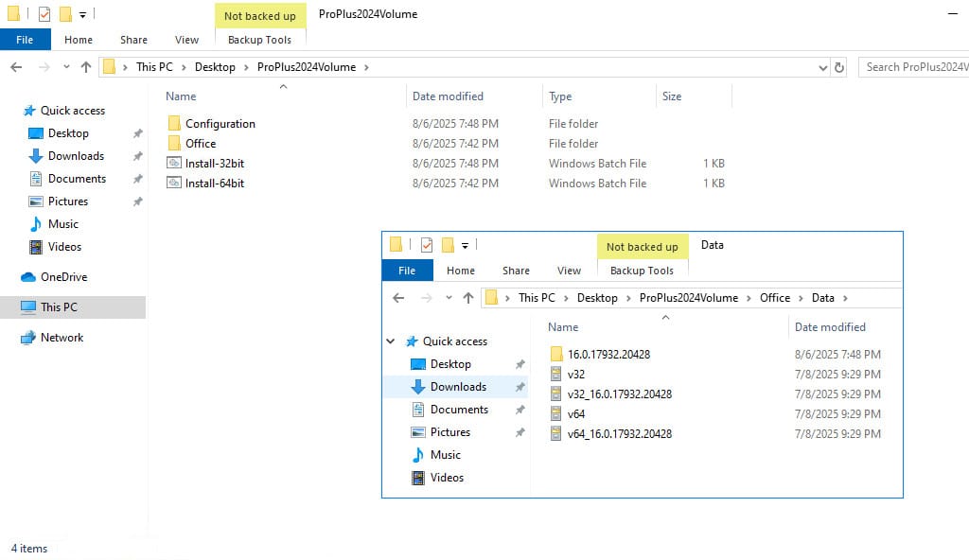This screenshot has width=969, height=560.
Task: Open Downloads in main window navigation pane
Action: pyautogui.click(x=76, y=156)
